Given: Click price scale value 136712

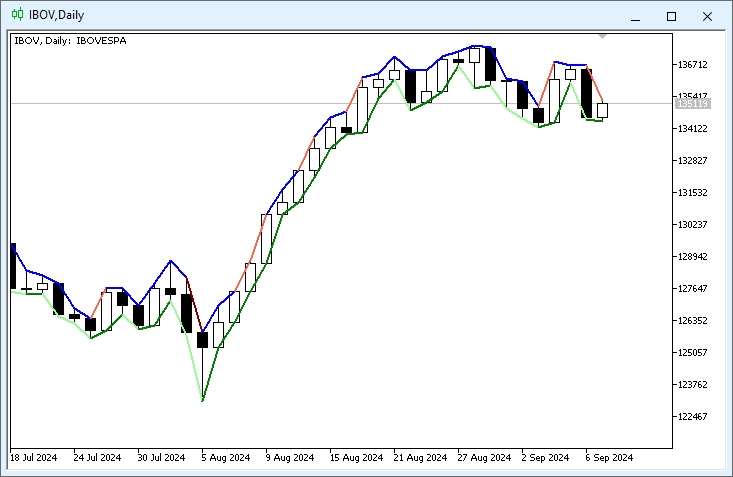Looking at the screenshot, I should click(692, 65).
